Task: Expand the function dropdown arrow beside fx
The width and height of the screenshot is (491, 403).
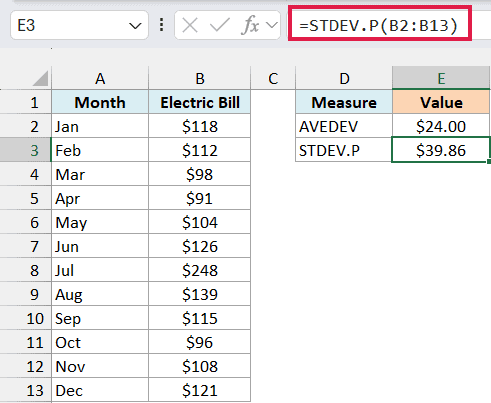Action: [272, 25]
